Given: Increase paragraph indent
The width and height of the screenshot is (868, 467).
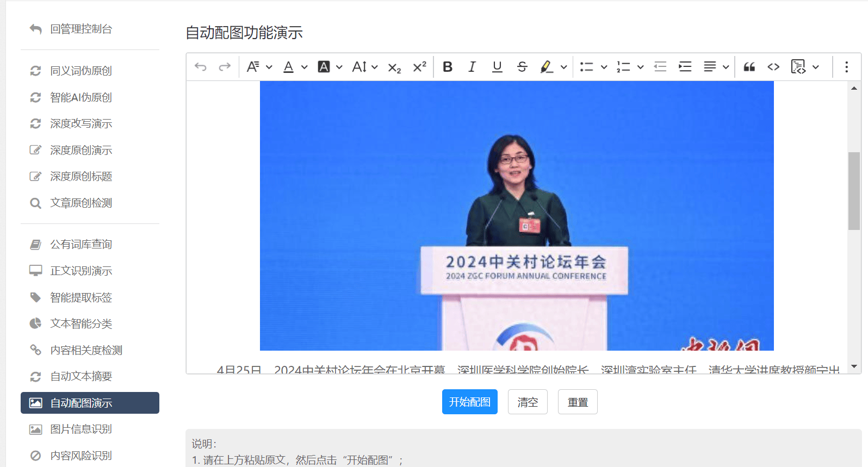Looking at the screenshot, I should [685, 67].
